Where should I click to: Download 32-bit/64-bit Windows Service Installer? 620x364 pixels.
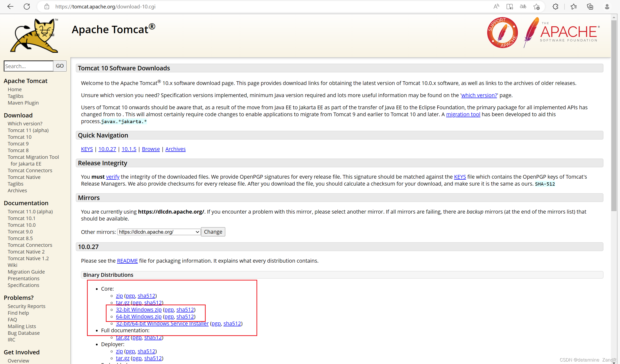click(162, 323)
